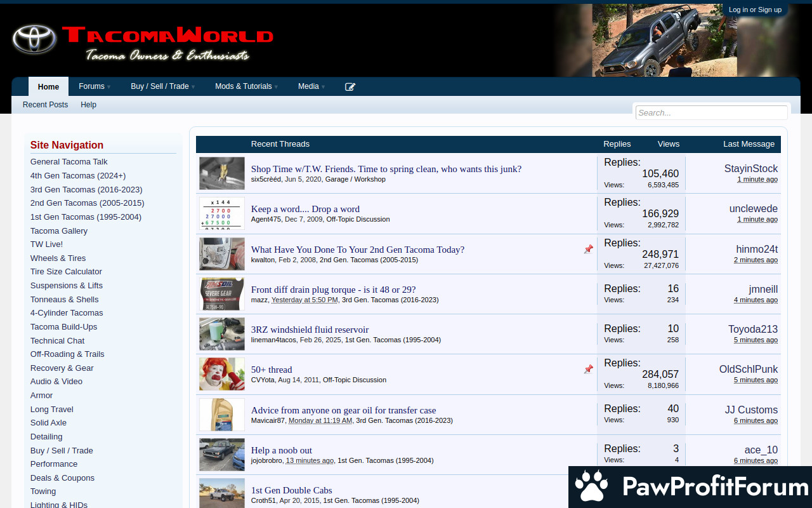Open 4-Cylinder Tacomas link

pos(67,313)
